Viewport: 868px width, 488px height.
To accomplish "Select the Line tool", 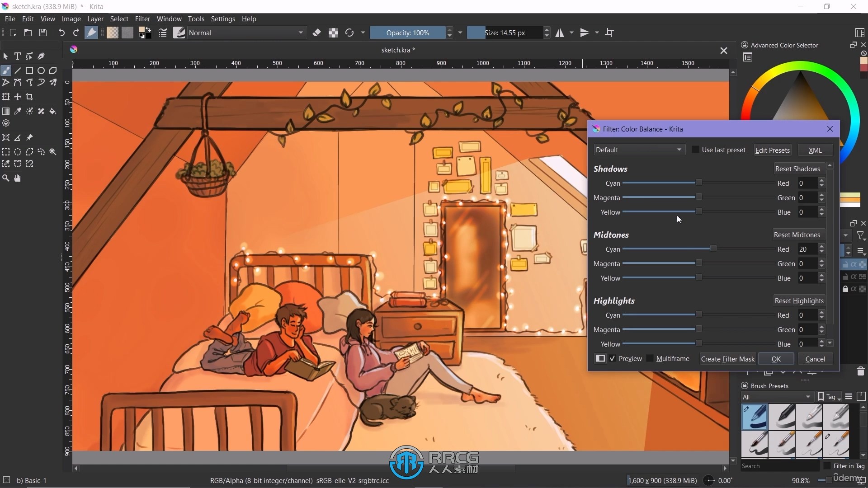I will point(18,70).
